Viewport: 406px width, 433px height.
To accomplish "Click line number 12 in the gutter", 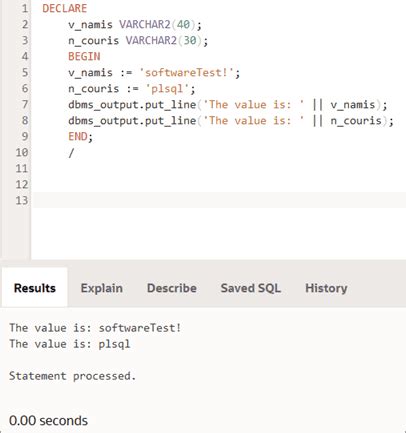I will click(22, 184).
